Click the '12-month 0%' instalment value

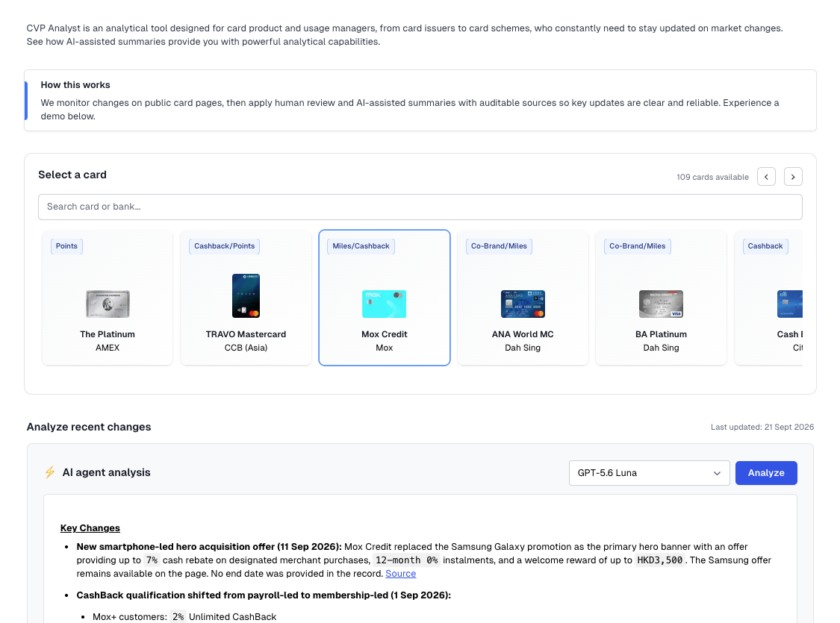coord(407,560)
